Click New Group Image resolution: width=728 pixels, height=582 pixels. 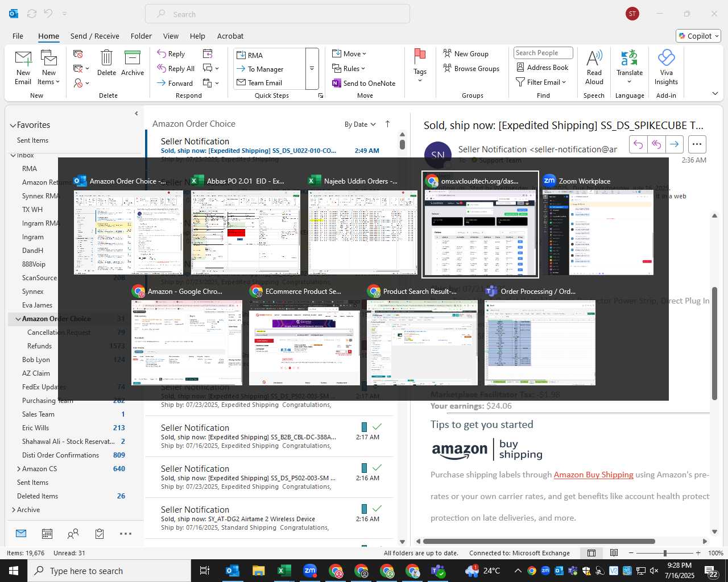(466, 53)
